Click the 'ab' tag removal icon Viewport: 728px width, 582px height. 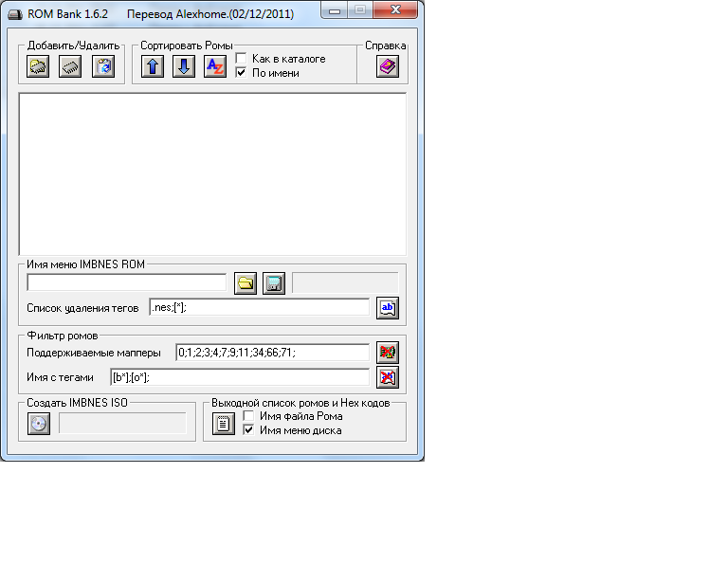point(388,308)
